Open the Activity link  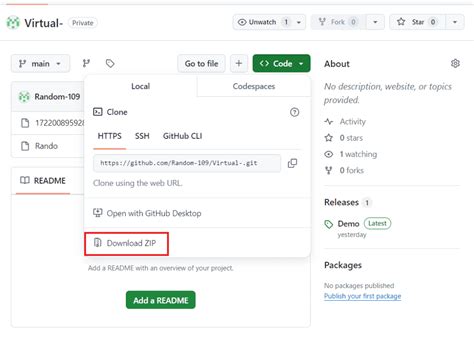(353, 122)
